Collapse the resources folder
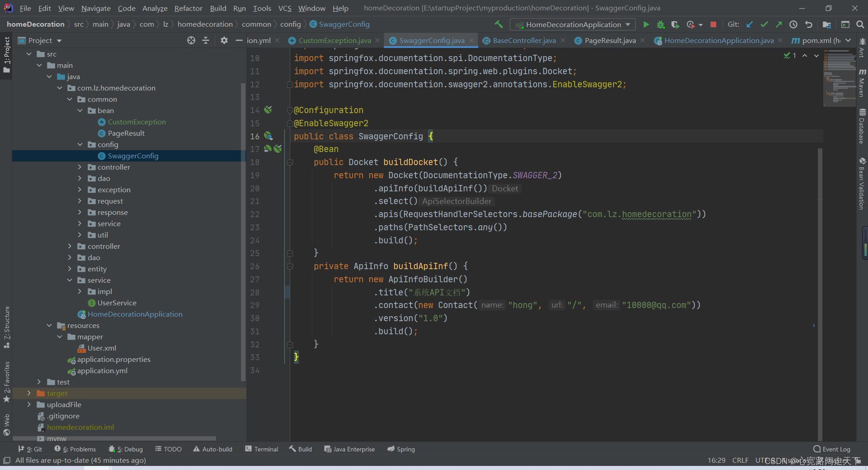This screenshot has width=868, height=470. 49,325
